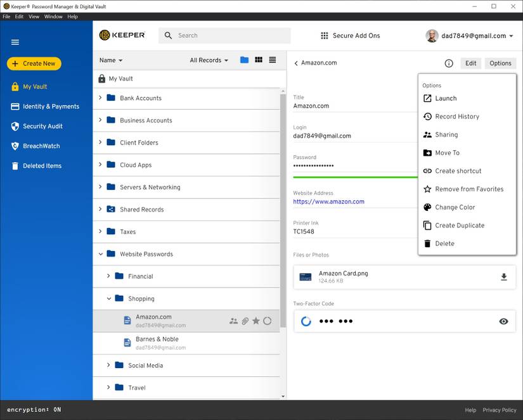Screen dimensions: 523x420
Task: Expand the Shared Records folder
Action: pos(100,209)
